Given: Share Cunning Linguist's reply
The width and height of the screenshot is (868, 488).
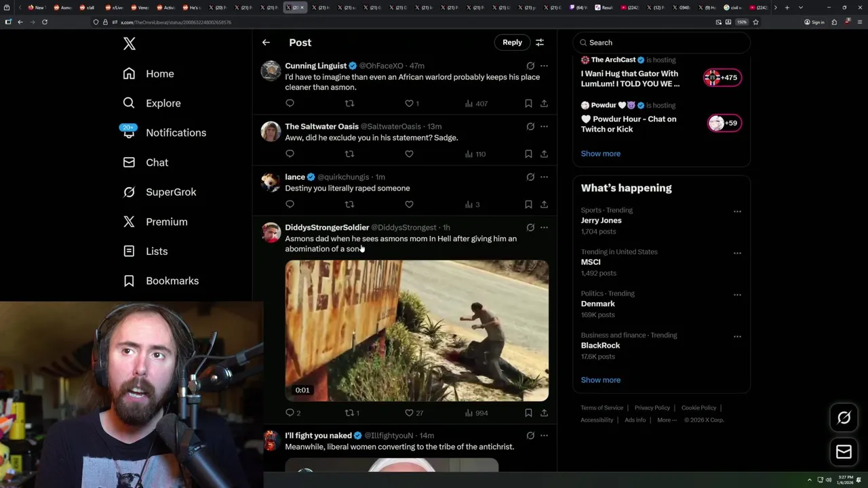Looking at the screenshot, I should [544, 104].
